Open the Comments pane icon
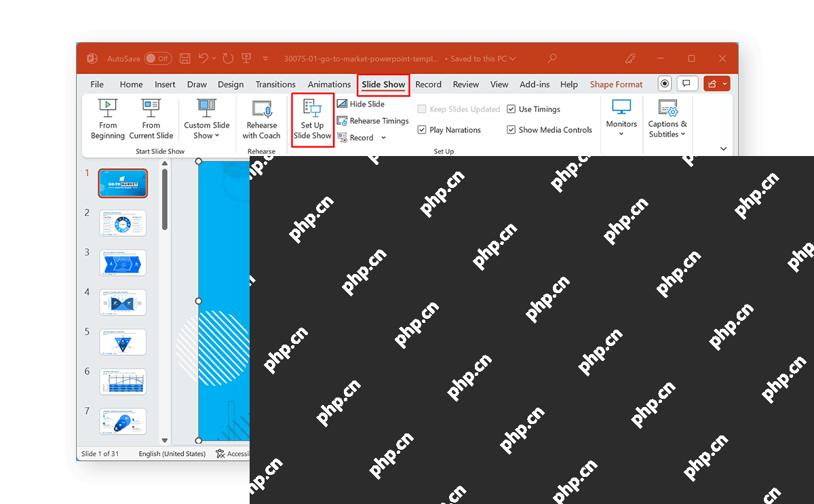The width and height of the screenshot is (814, 504). coord(686,83)
